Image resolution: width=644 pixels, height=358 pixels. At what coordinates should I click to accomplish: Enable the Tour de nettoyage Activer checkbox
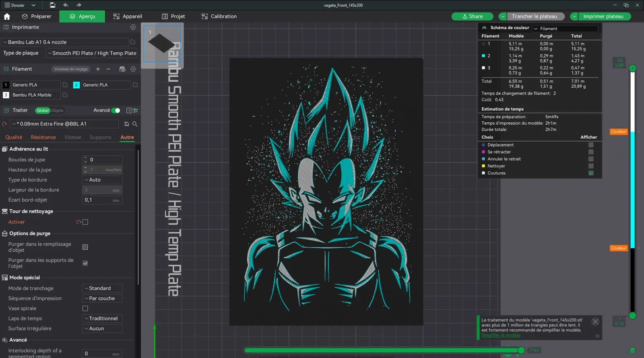point(85,222)
